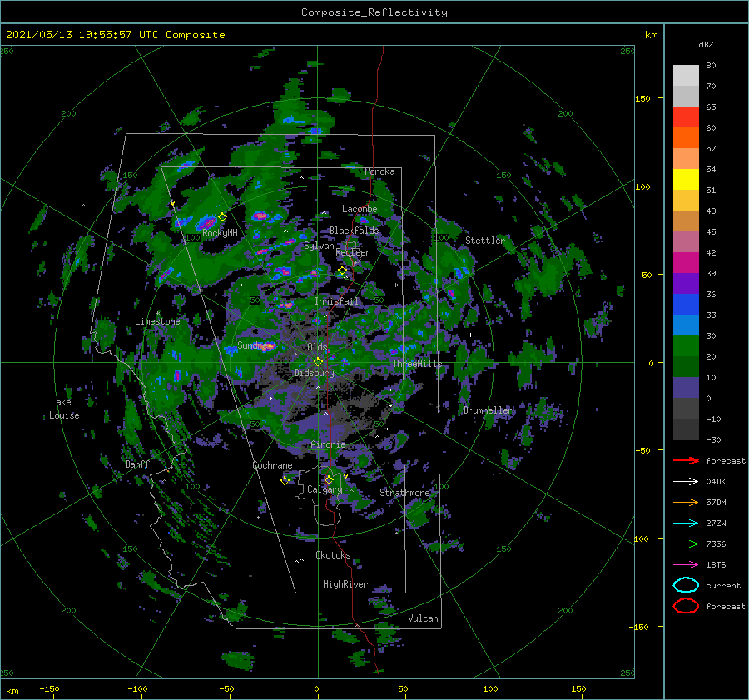Screen dimensions: 749x700
Task: Pick the red 60-65 dBZ color swatch
Action: coord(686,117)
